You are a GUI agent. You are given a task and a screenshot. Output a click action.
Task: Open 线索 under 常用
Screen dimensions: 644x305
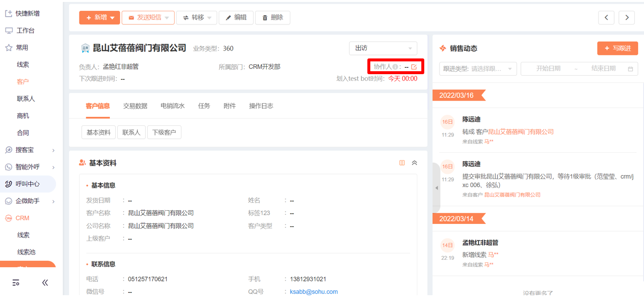tap(23, 64)
